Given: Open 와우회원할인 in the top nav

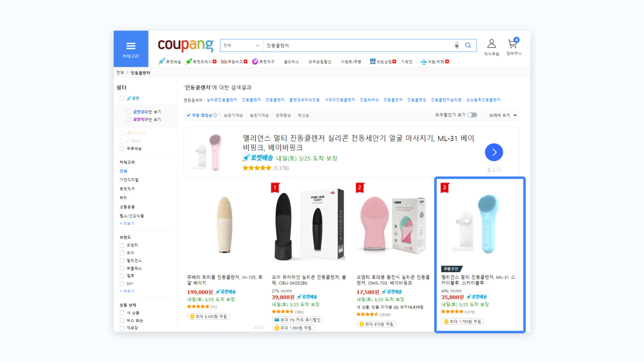Looking at the screenshot, I should 320,62.
